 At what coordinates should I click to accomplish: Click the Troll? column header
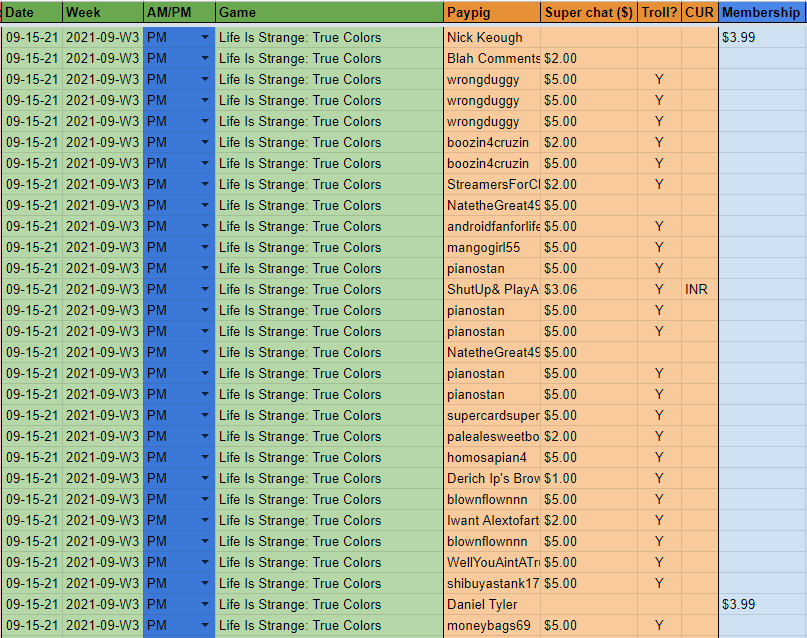point(659,12)
